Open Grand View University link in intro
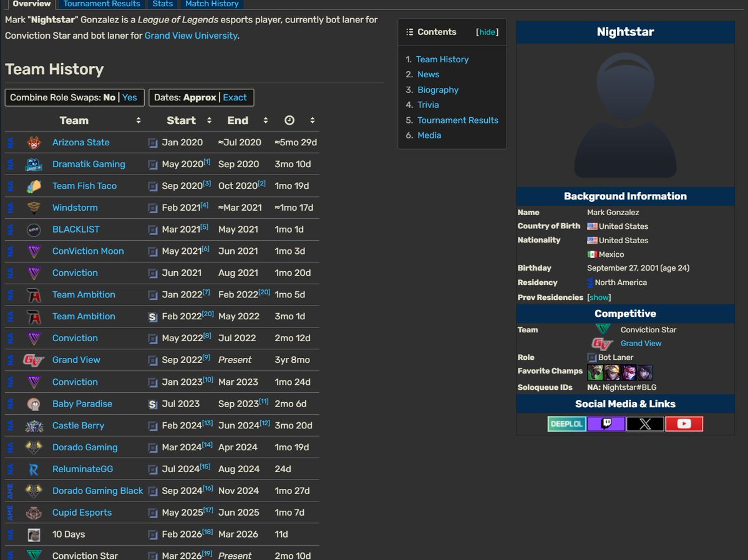This screenshot has height=560, width=748. pos(191,36)
